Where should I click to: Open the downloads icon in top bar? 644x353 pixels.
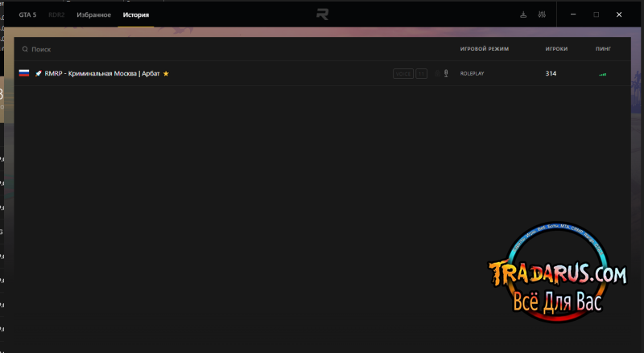[x=523, y=14]
